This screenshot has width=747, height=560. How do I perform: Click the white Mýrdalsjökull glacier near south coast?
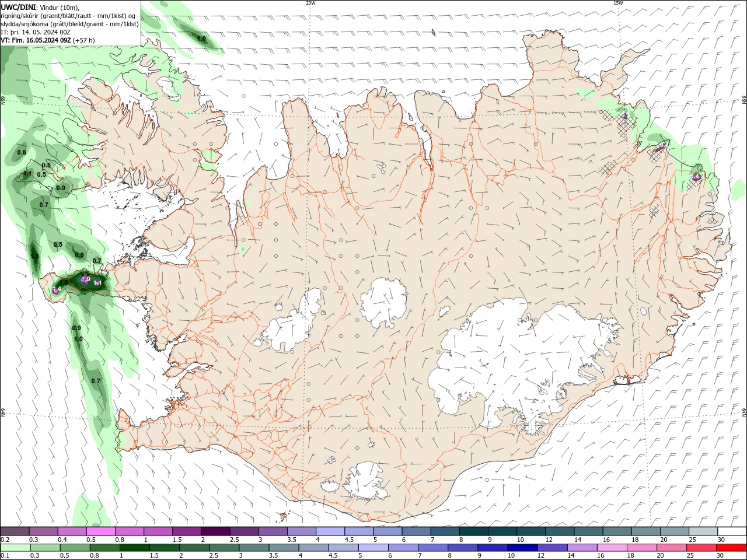point(366,481)
